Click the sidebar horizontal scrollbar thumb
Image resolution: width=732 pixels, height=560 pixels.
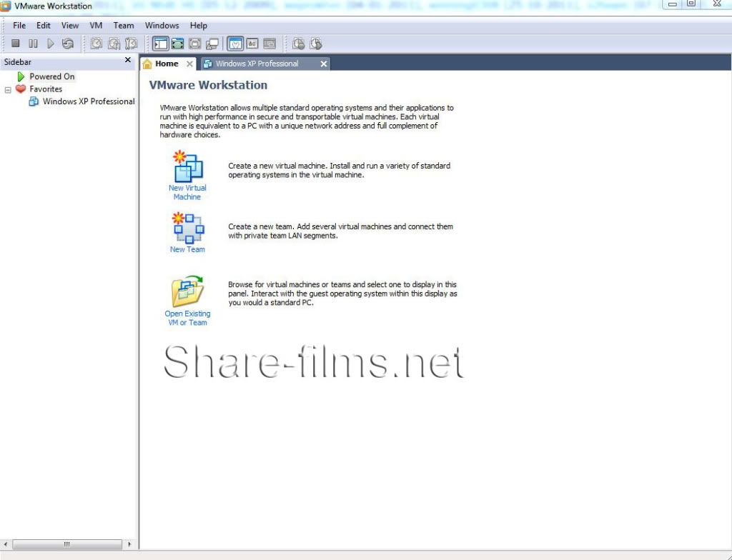(66, 544)
